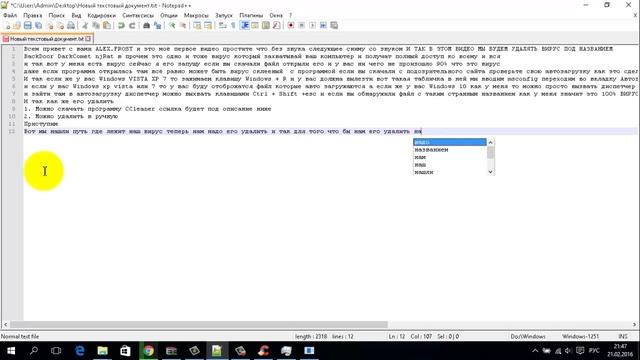Select the 'Новый текстовый документ.txt' tab

coord(47,39)
